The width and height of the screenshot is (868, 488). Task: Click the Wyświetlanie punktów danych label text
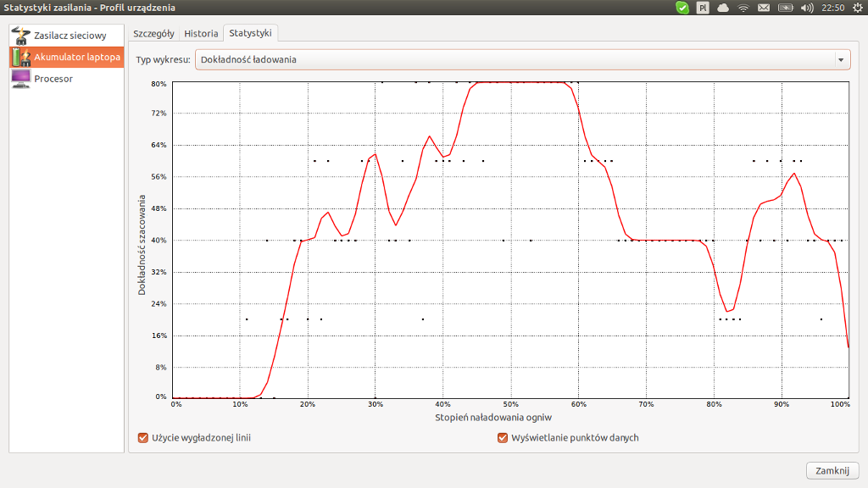(575, 438)
